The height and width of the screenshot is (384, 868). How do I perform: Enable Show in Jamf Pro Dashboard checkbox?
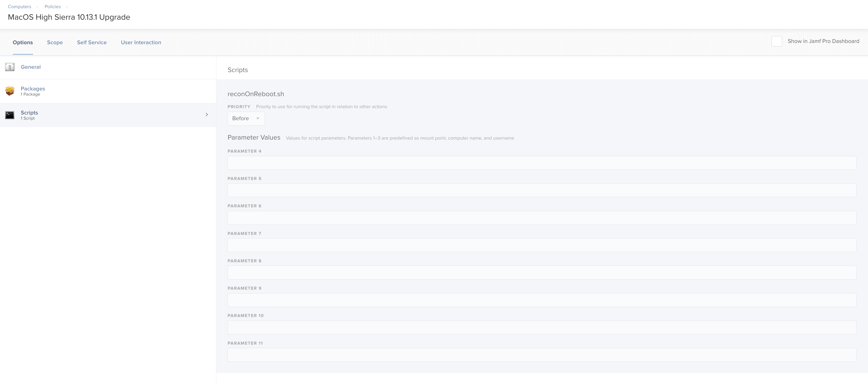pyautogui.click(x=777, y=41)
